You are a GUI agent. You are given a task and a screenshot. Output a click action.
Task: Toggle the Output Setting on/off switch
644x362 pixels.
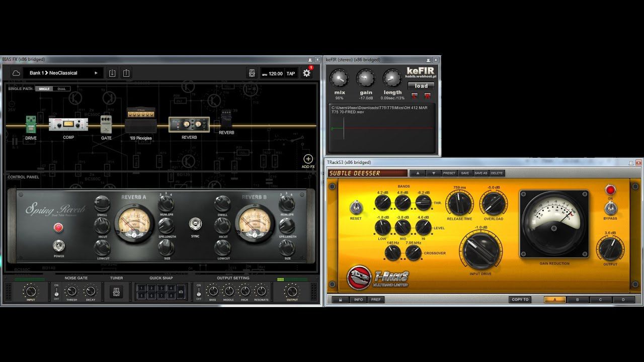pyautogui.click(x=199, y=292)
